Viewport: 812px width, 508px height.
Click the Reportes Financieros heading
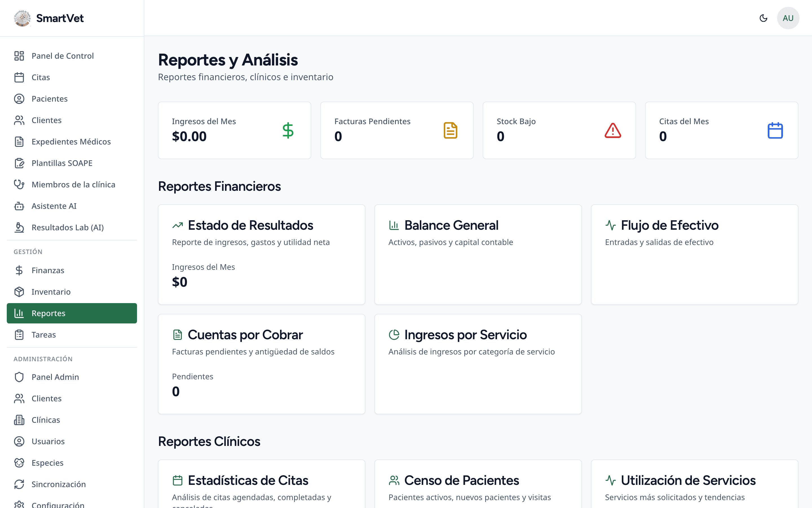(219, 187)
